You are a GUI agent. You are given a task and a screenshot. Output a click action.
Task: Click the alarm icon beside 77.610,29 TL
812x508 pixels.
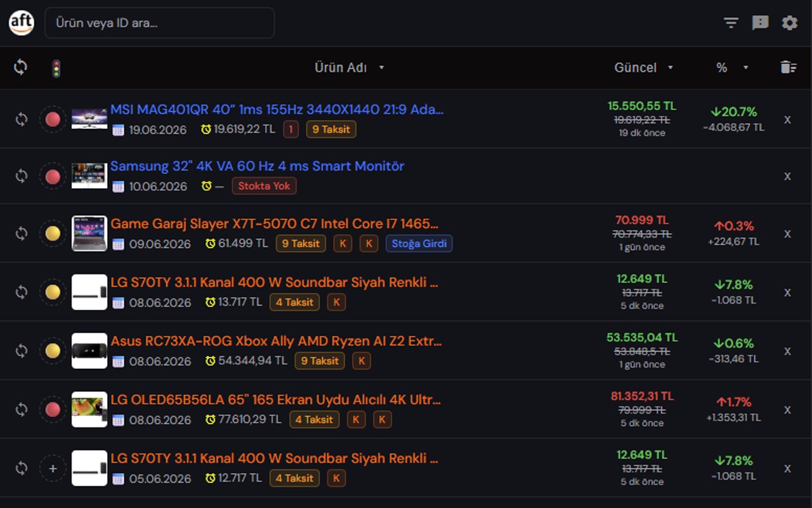pyautogui.click(x=210, y=420)
